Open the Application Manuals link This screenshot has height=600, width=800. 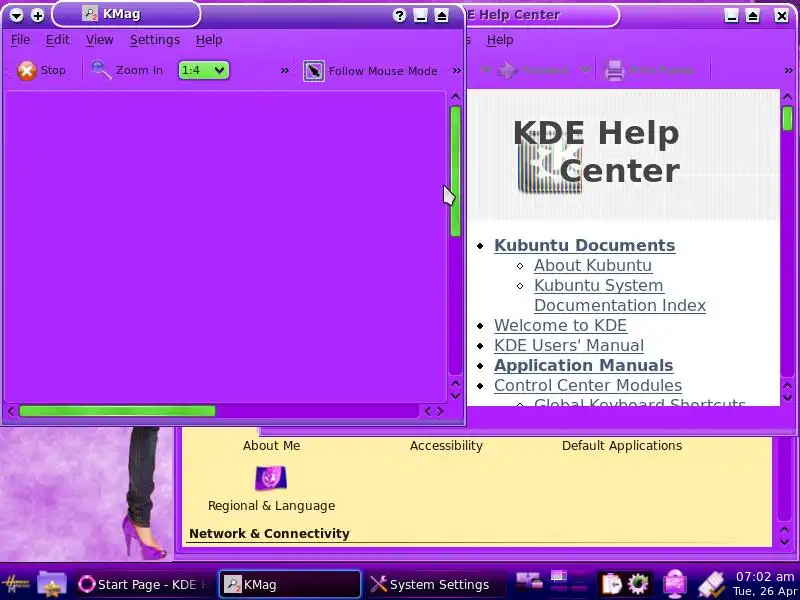pyautogui.click(x=583, y=365)
